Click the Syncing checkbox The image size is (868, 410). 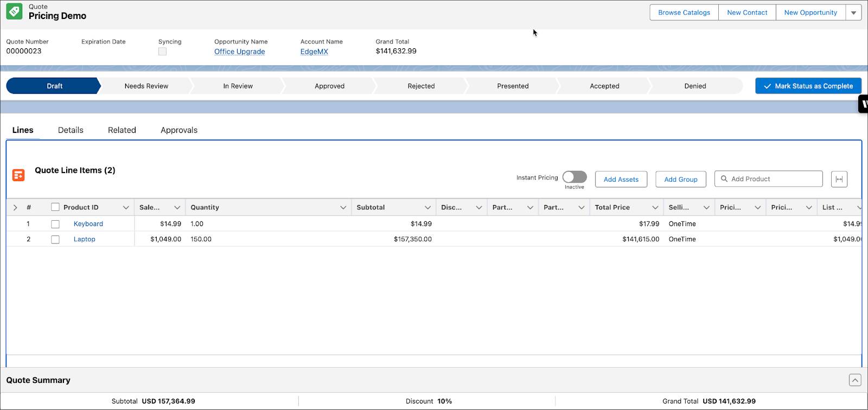pos(162,52)
